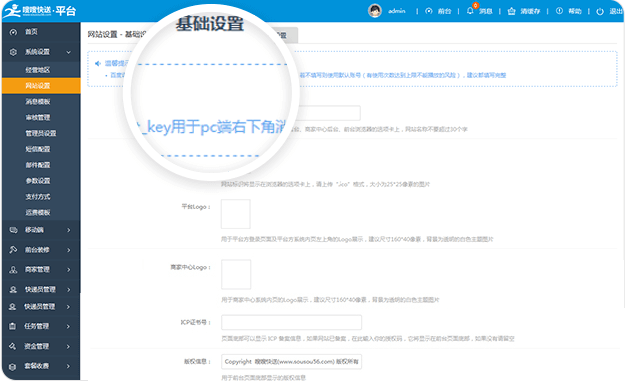The width and height of the screenshot is (626, 381).
Task: Click the 首页 home icon in sidebar
Action: (x=13, y=32)
